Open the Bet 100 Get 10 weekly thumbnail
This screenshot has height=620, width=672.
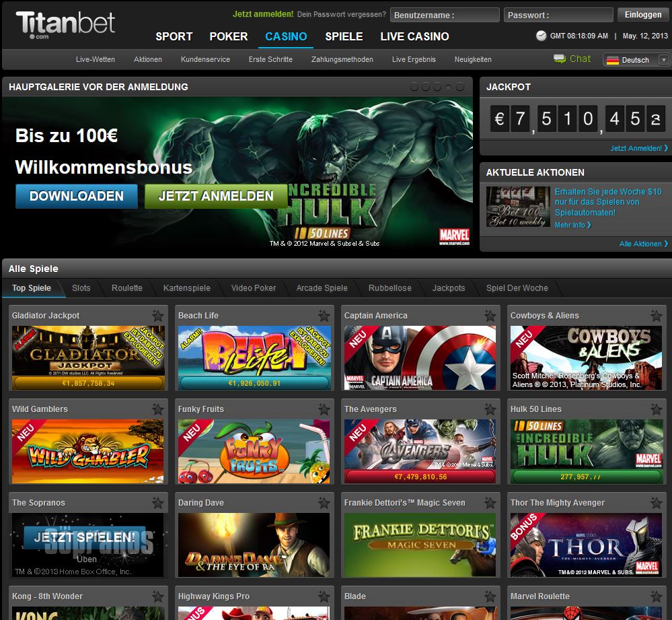pyautogui.click(x=518, y=207)
